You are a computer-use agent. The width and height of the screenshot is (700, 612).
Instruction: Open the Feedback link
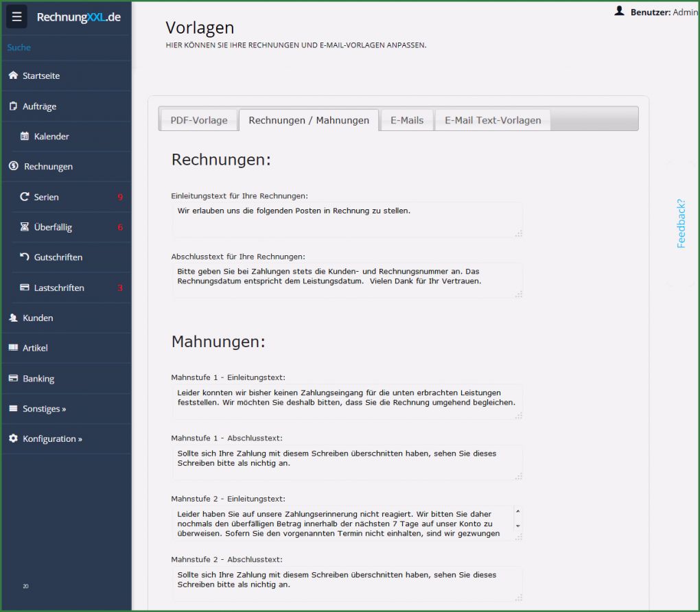point(681,223)
